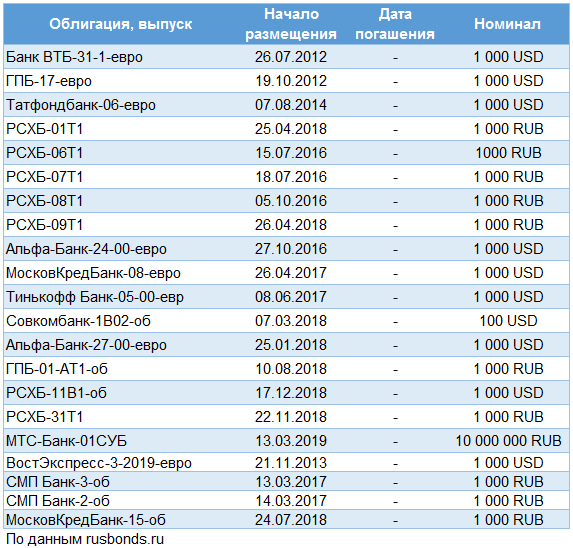
Task: Select the 'ГПБ-01-АТ1-об' cell
Action: point(57,369)
